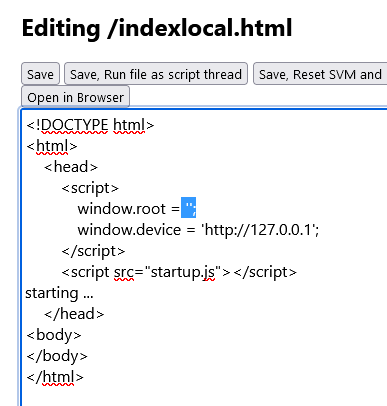Image resolution: width=387 pixels, height=406 pixels.
Task: Click the Save button
Action: 40,74
